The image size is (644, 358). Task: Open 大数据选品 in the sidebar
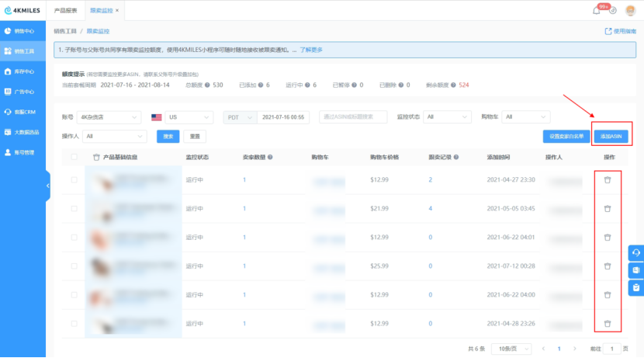(x=23, y=132)
